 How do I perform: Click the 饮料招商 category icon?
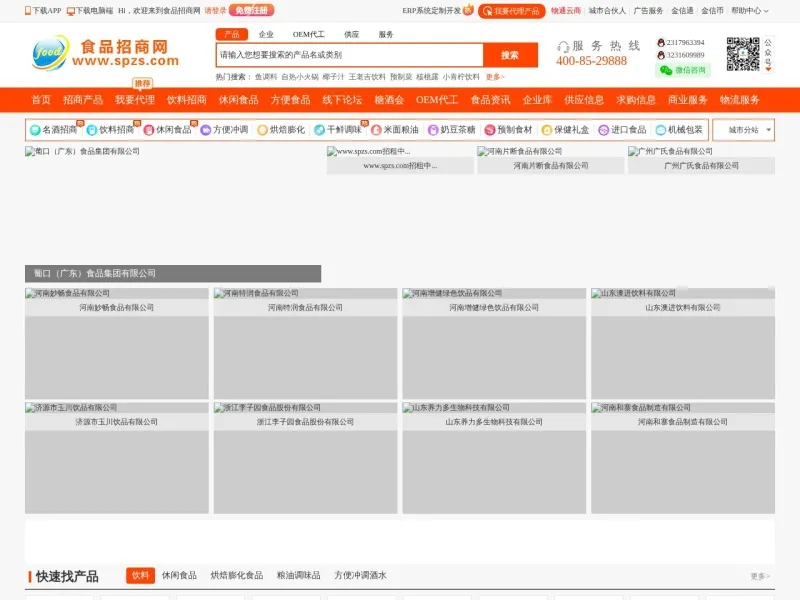(92, 130)
